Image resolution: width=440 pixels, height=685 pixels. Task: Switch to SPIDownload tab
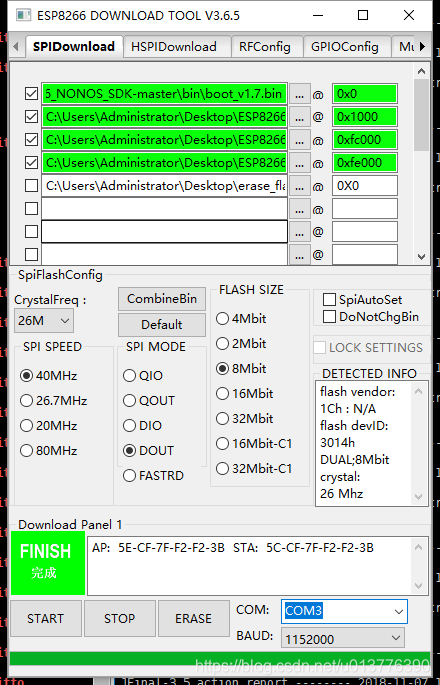click(x=74, y=46)
